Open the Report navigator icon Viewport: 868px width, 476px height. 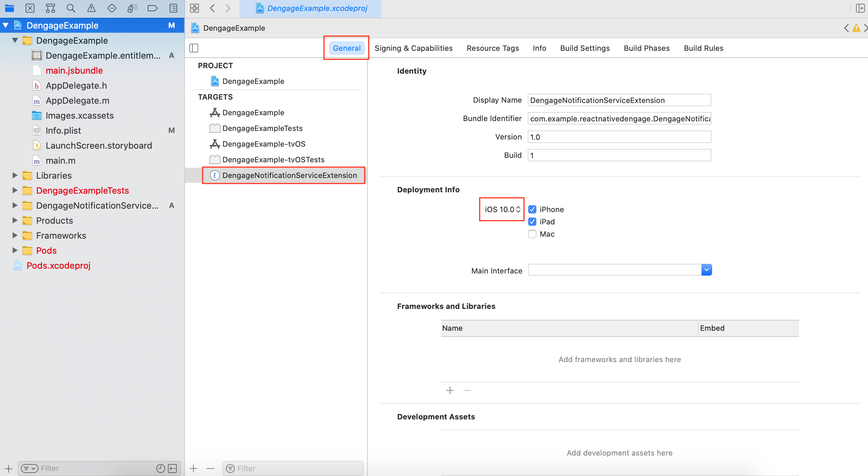coord(173,8)
